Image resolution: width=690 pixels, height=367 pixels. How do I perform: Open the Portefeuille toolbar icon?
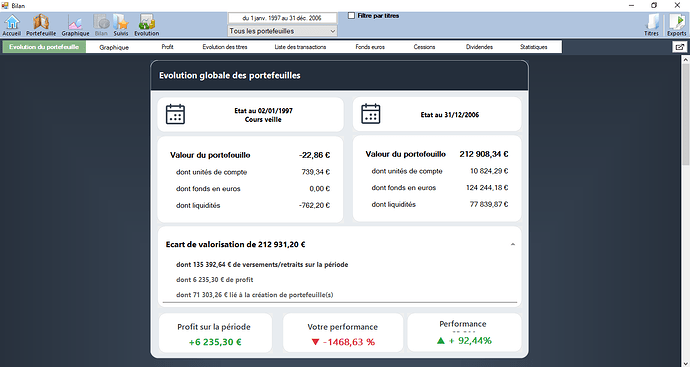41,25
